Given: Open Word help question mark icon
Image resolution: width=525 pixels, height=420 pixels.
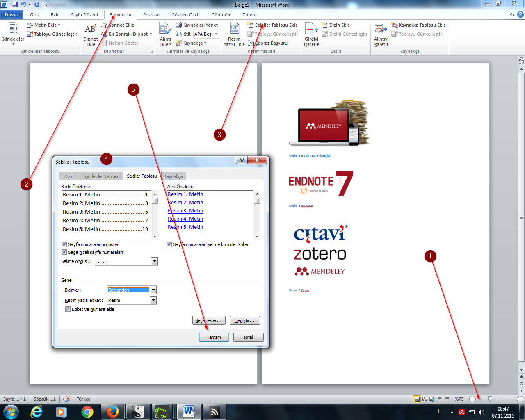Looking at the screenshot, I should (x=520, y=14).
